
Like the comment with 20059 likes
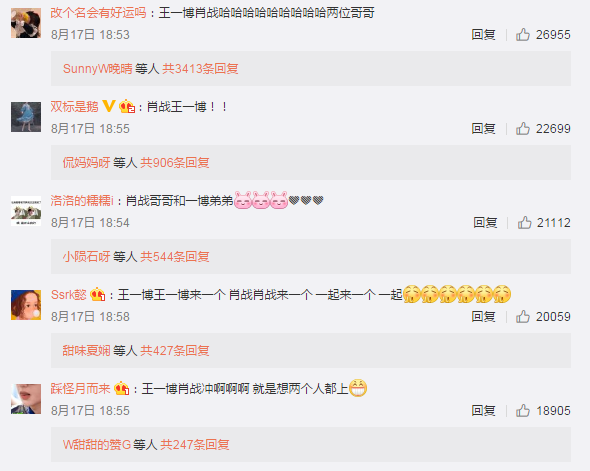523,317
